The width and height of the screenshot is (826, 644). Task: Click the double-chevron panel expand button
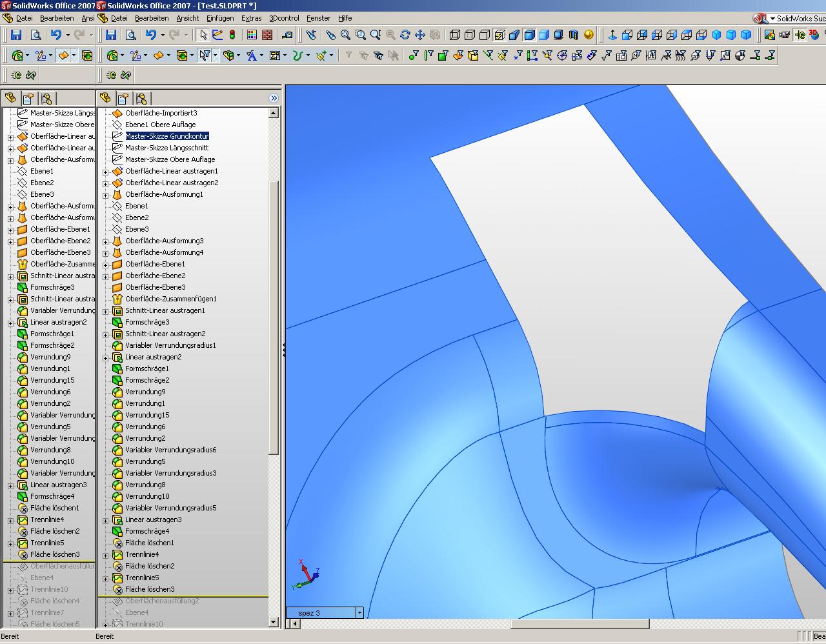point(274,98)
